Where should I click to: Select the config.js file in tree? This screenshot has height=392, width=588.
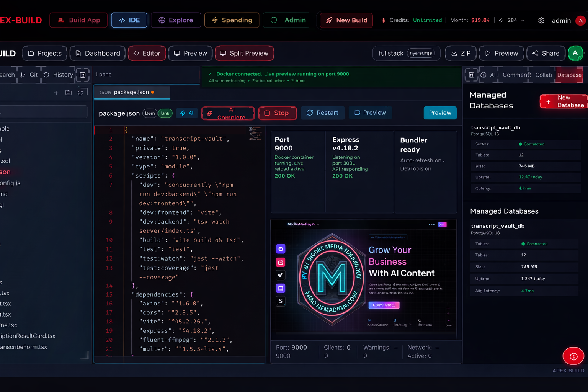(10, 183)
